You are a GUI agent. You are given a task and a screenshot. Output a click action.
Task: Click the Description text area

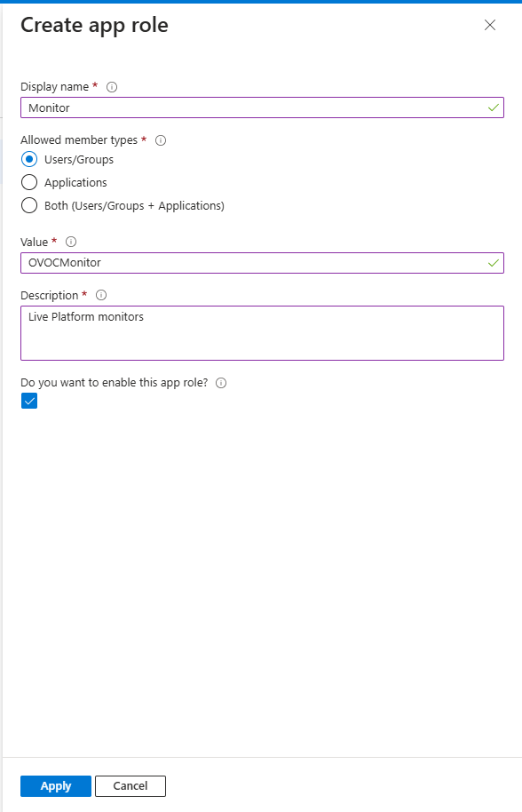pyautogui.click(x=262, y=333)
